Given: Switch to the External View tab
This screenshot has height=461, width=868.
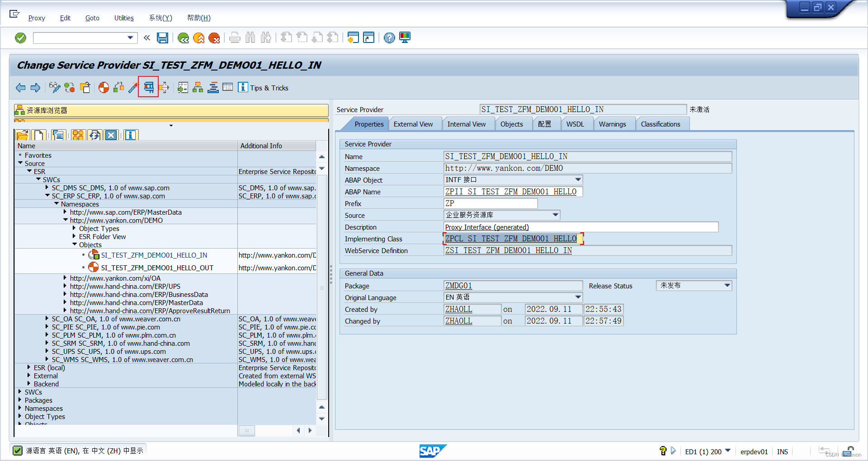Looking at the screenshot, I should coord(413,124).
